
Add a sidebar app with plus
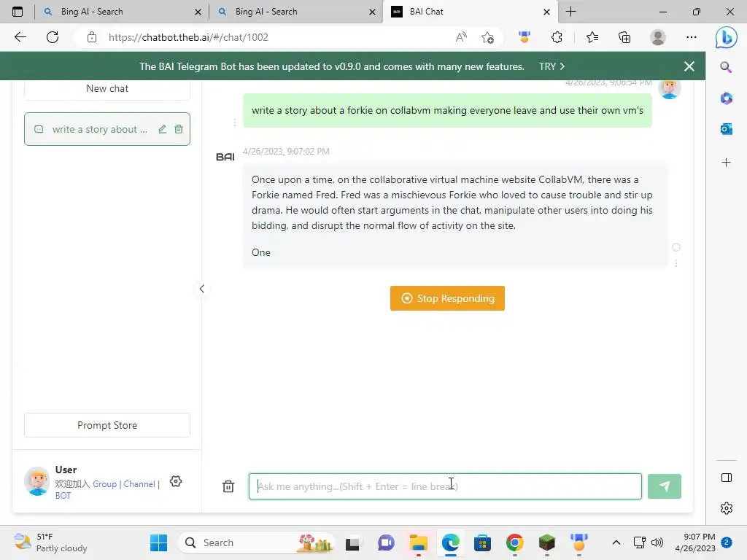(x=726, y=163)
